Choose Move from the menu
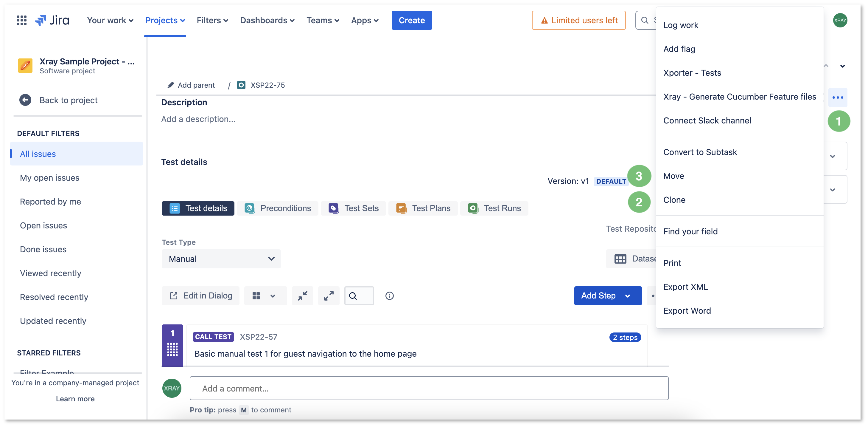 (x=740, y=176)
